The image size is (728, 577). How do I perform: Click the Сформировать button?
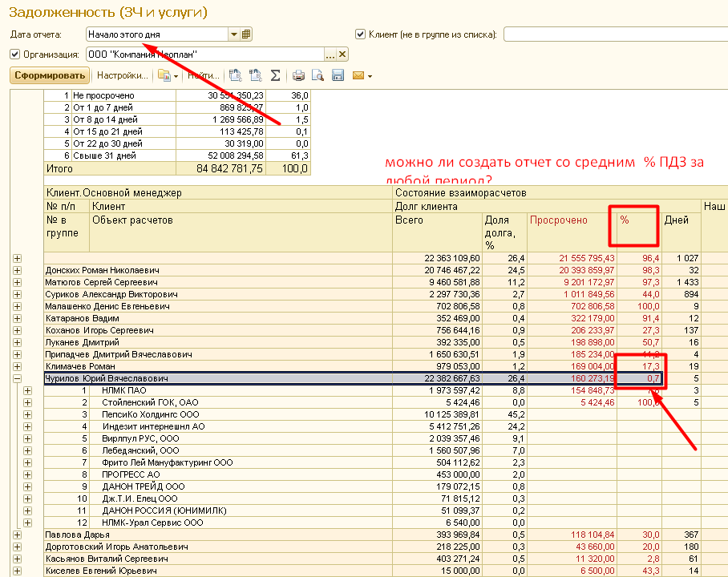[x=49, y=75]
